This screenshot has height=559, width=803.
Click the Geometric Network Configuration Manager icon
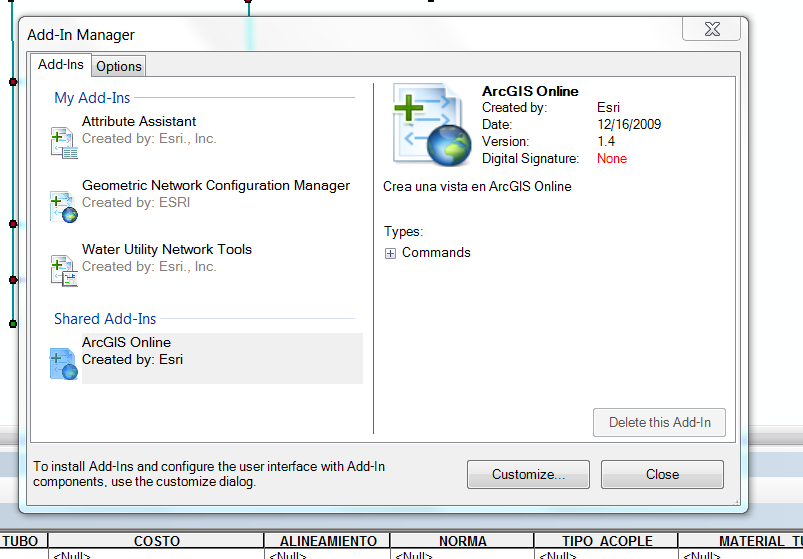[x=64, y=207]
